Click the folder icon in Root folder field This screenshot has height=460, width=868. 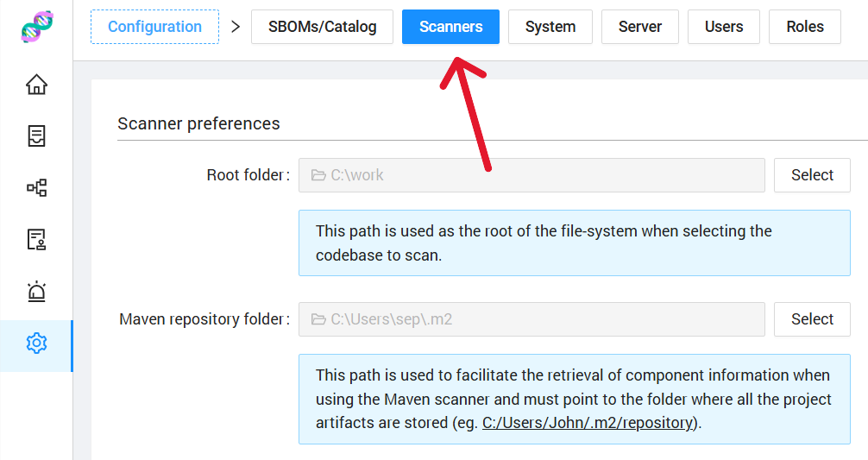(x=318, y=175)
